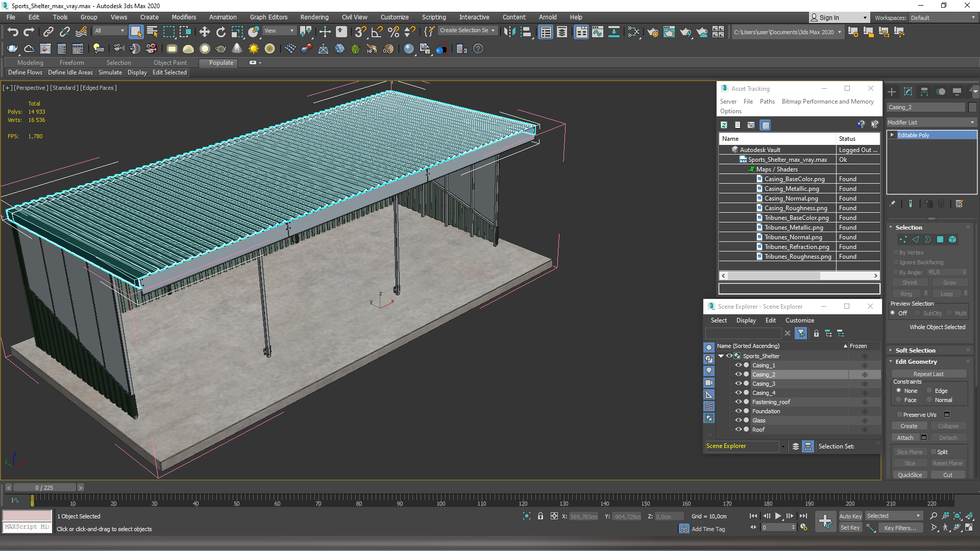Collapse the Sports_Shelter tree node
The height and width of the screenshot is (551, 980).
[721, 356]
